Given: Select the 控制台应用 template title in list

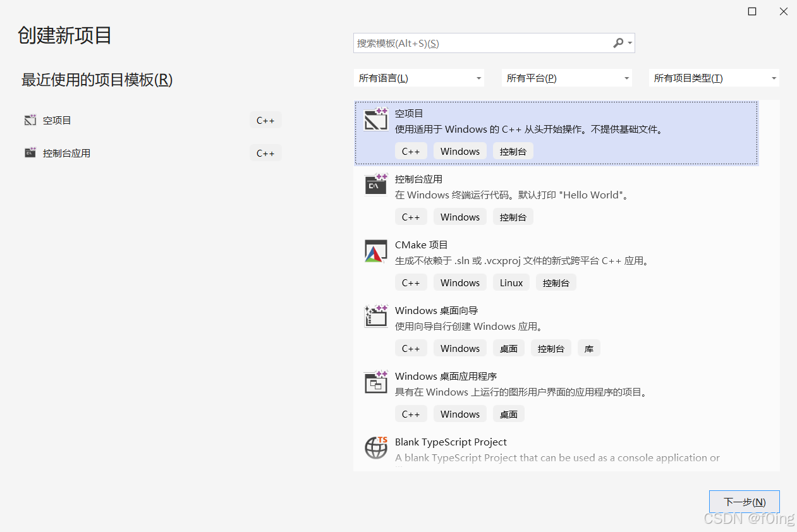Looking at the screenshot, I should (x=418, y=179).
